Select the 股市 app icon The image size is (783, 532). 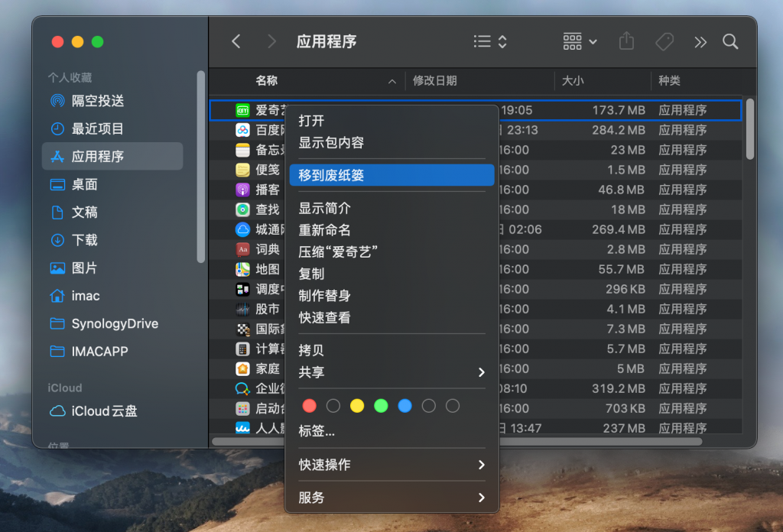pos(242,309)
